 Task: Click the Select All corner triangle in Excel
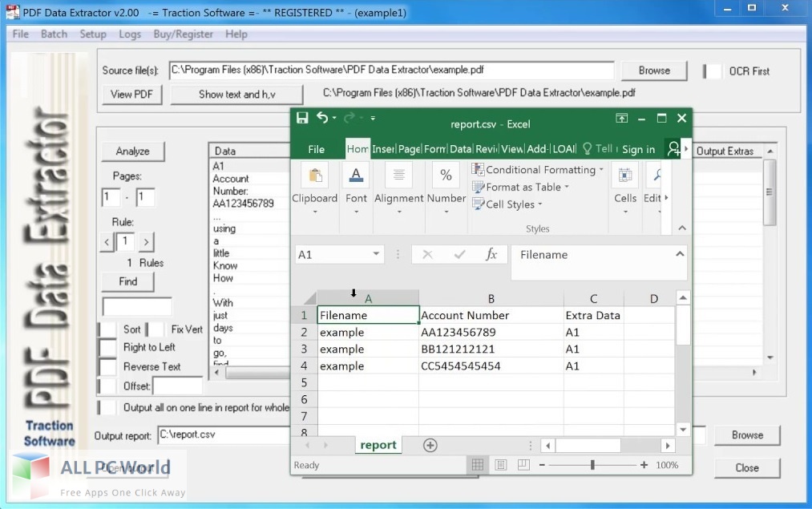(309, 298)
